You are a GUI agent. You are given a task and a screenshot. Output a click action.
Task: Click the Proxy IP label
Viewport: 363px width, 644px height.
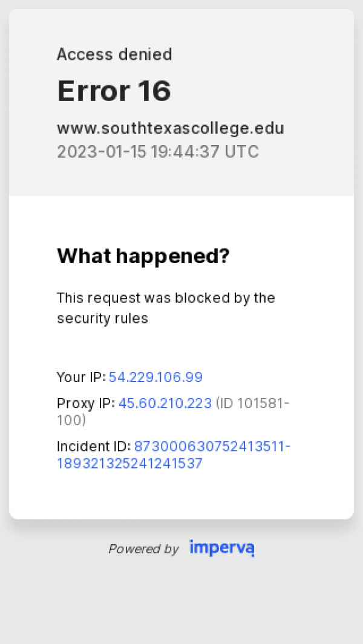point(85,403)
